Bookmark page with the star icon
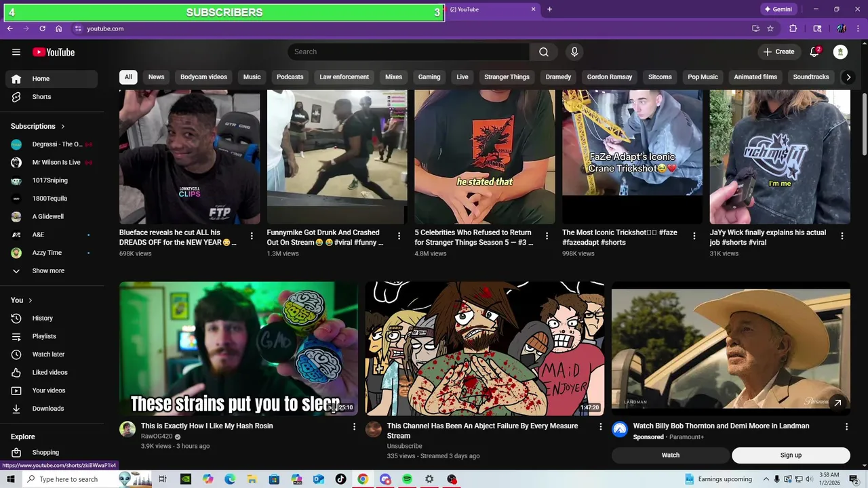The image size is (868, 488). tap(770, 28)
